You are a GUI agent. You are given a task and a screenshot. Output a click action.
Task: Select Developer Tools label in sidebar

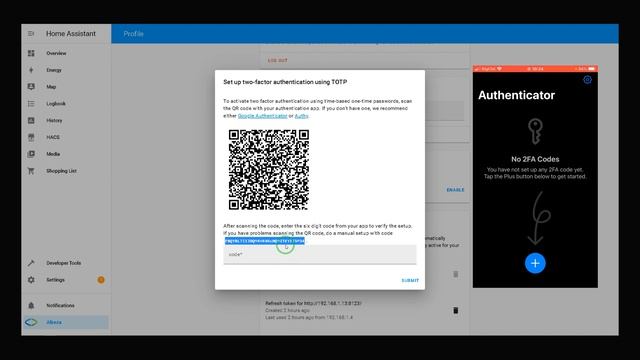[64, 263]
